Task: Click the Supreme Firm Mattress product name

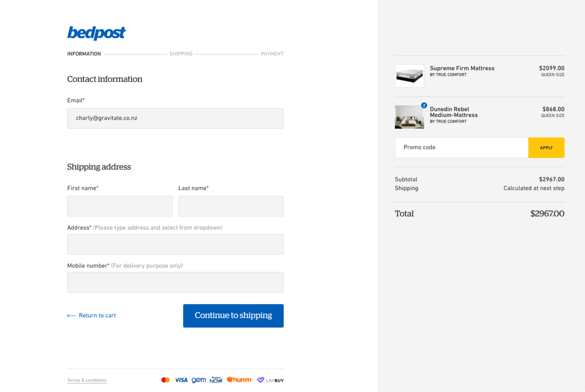Action: [462, 68]
